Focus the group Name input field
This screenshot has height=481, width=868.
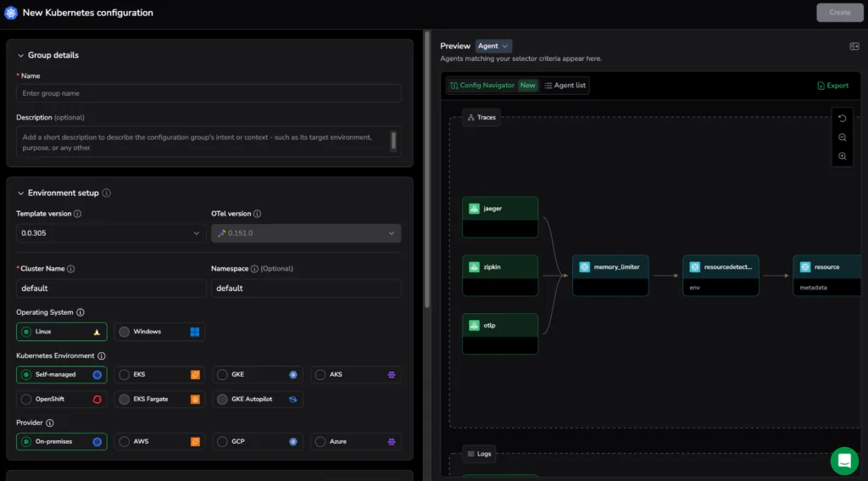[x=209, y=93]
